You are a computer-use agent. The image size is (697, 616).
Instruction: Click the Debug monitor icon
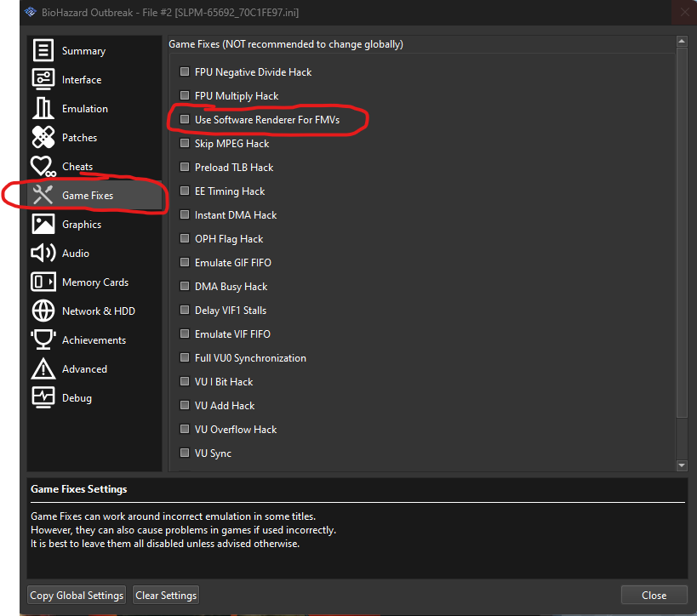pos(43,397)
